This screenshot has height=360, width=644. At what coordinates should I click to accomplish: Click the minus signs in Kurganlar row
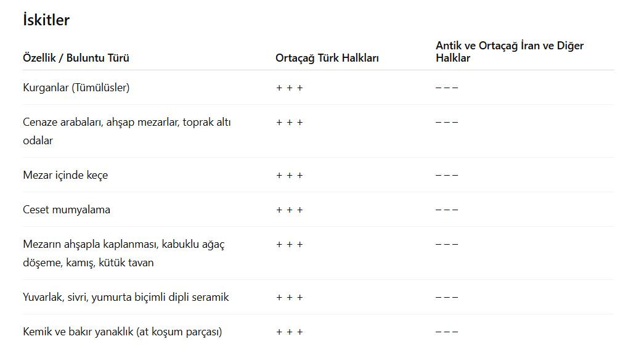pos(447,88)
